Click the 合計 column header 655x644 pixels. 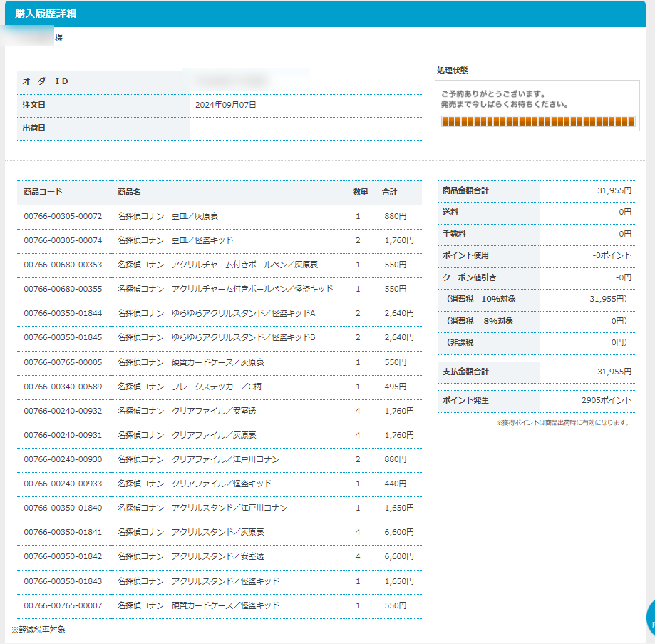(x=389, y=192)
